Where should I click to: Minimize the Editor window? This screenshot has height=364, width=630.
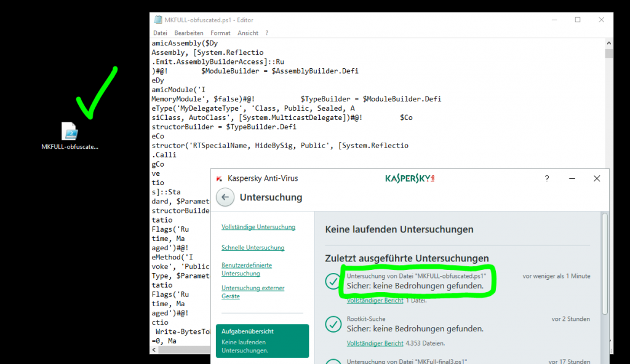(554, 20)
